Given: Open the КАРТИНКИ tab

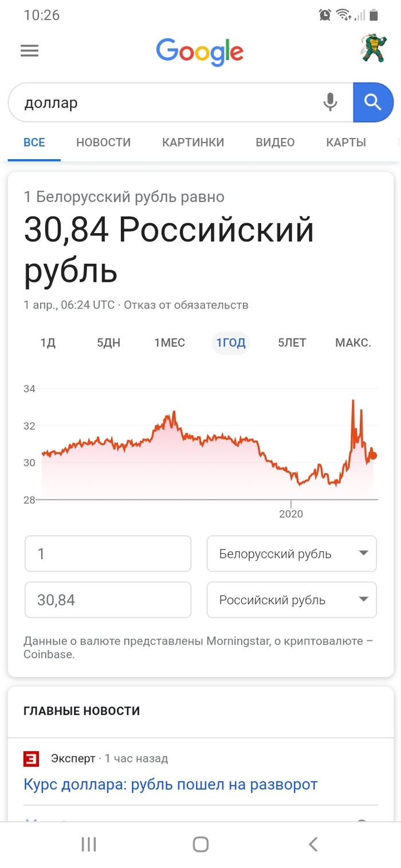Looking at the screenshot, I should tap(192, 142).
